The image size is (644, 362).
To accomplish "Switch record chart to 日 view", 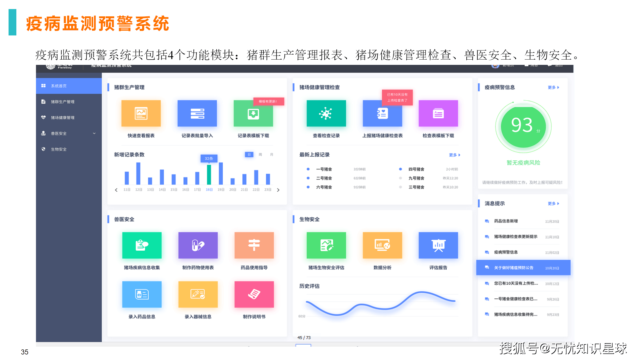I will click(249, 155).
